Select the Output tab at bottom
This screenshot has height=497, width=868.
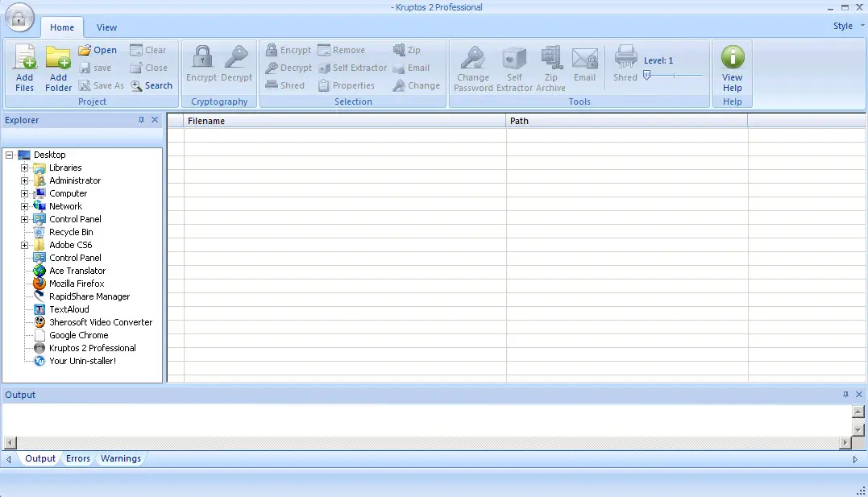click(x=39, y=458)
